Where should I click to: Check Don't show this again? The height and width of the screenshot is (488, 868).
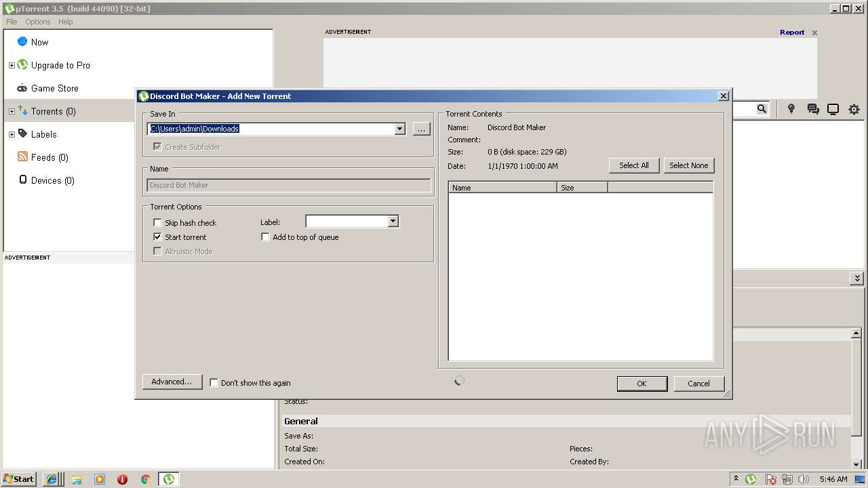coord(214,382)
